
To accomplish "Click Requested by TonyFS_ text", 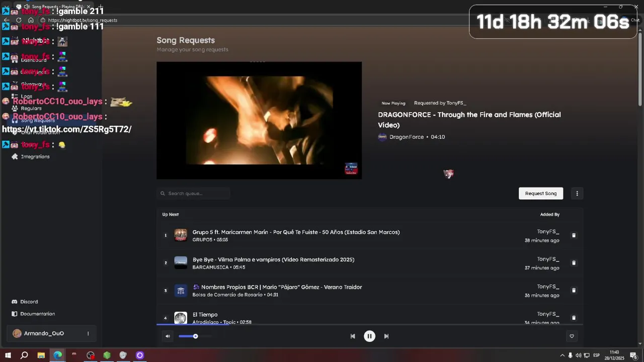I will pyautogui.click(x=440, y=103).
